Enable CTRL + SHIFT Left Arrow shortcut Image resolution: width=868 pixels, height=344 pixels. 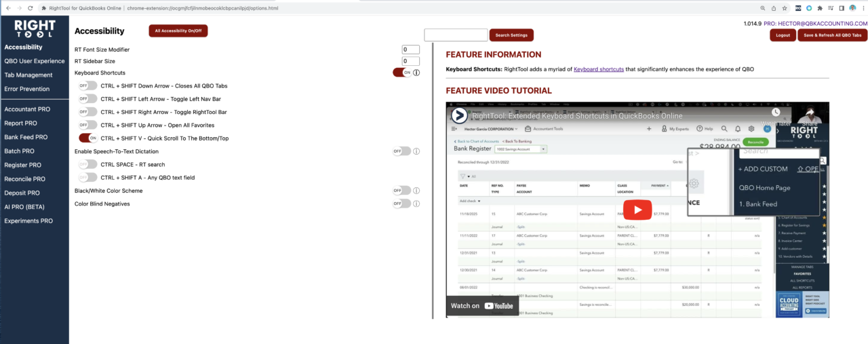point(87,99)
